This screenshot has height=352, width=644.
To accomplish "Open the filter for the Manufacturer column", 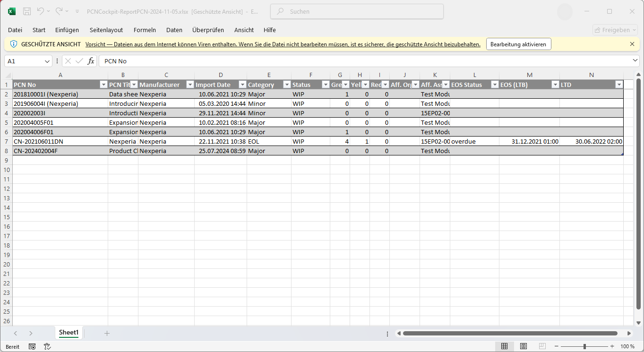I will click(x=190, y=85).
